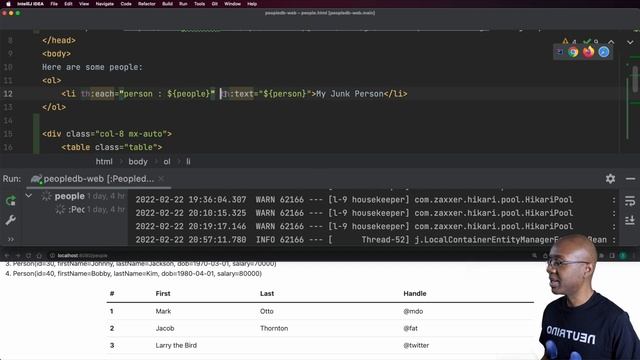640x360 pixels.
Task: Click th:each attribute on line 12
Action: [98, 94]
